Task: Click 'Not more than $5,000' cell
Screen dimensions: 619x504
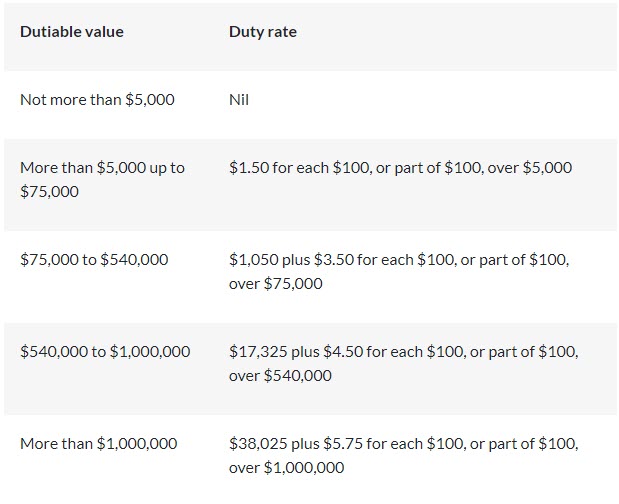Action: coord(97,100)
